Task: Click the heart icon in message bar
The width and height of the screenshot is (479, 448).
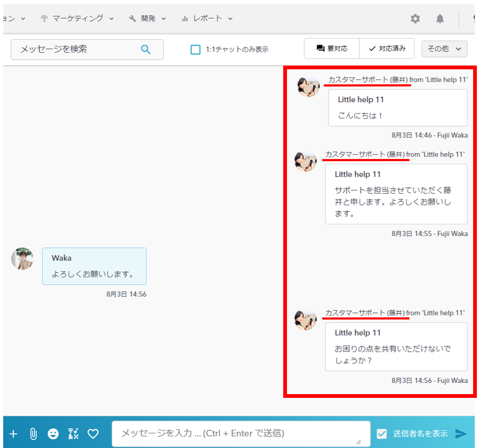Action: pos(93,434)
